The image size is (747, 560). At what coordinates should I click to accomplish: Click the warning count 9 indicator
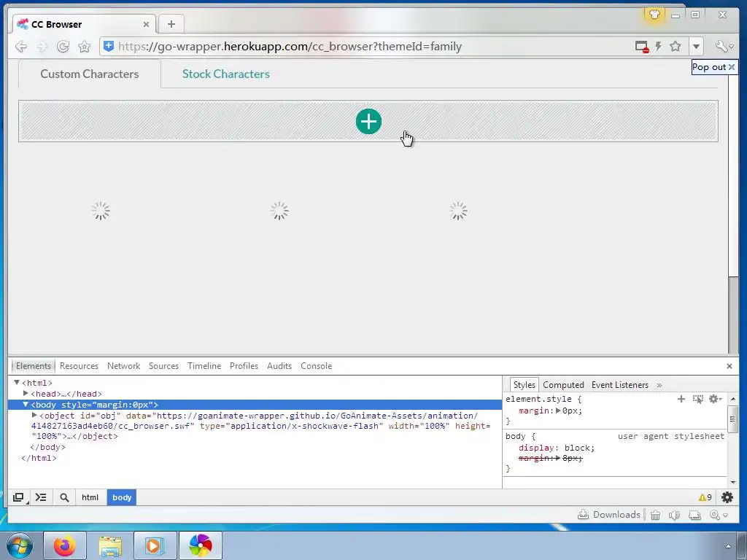[x=705, y=497]
